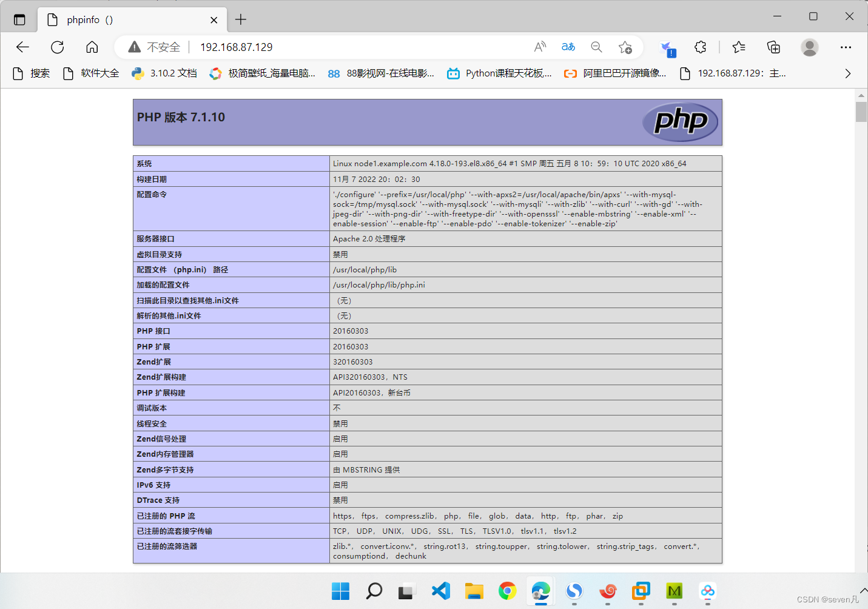Go back using the browser back arrow
This screenshot has width=868, height=609.
[x=22, y=47]
